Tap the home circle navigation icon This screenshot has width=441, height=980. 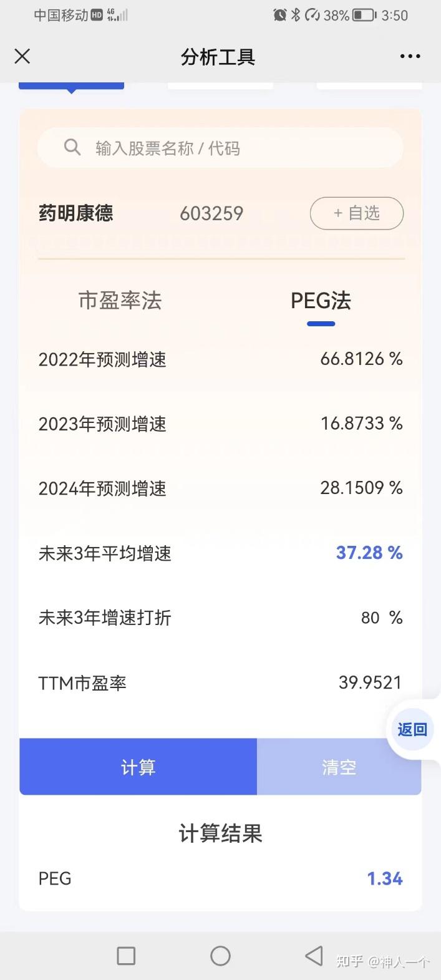point(220,955)
